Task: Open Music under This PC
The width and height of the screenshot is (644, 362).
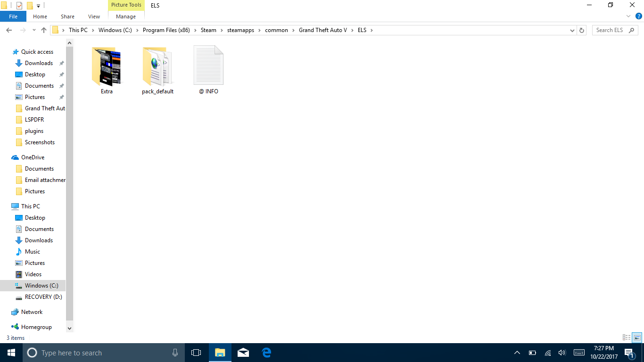Action: [x=32, y=252]
